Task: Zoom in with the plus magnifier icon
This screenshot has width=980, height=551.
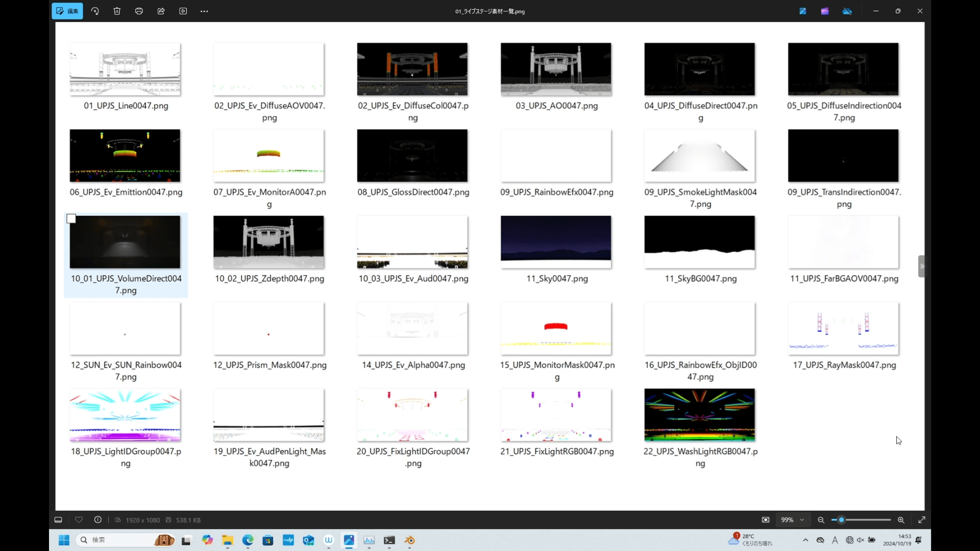Action: click(901, 520)
